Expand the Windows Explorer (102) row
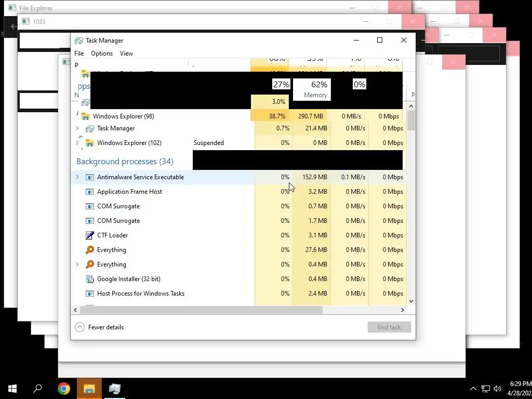This screenshot has height=399, width=532. 77,143
